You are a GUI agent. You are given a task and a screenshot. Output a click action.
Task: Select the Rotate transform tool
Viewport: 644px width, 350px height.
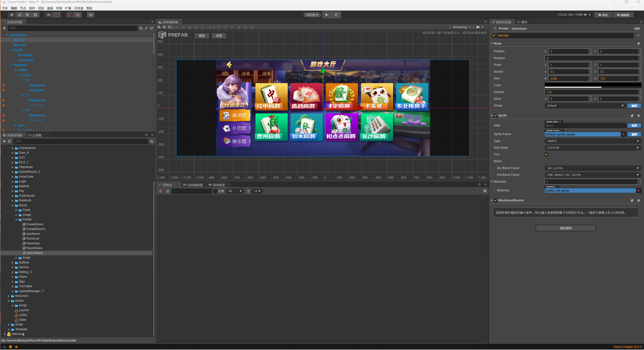point(19,15)
